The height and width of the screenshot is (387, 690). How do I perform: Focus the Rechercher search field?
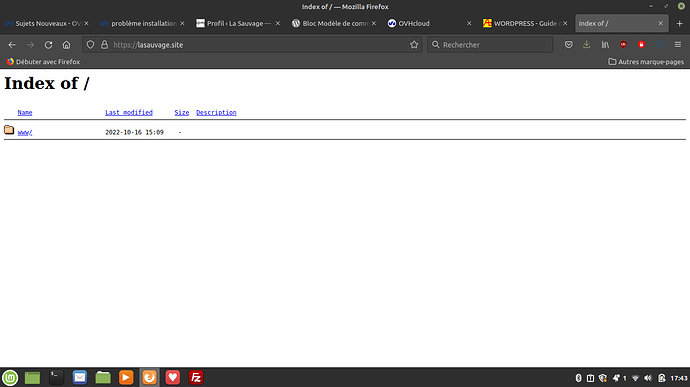(x=490, y=44)
